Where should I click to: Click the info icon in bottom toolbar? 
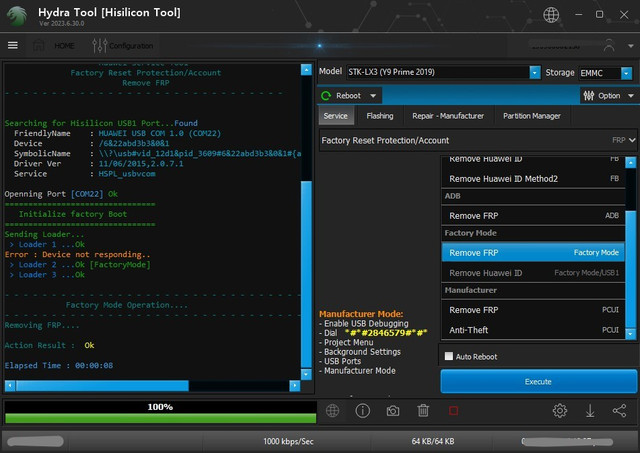click(x=362, y=411)
